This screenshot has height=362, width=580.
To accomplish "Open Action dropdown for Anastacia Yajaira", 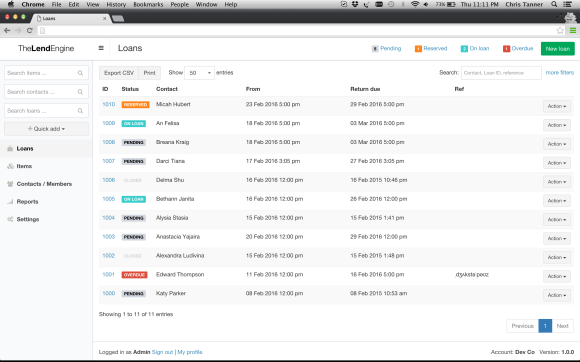I will tap(557, 238).
